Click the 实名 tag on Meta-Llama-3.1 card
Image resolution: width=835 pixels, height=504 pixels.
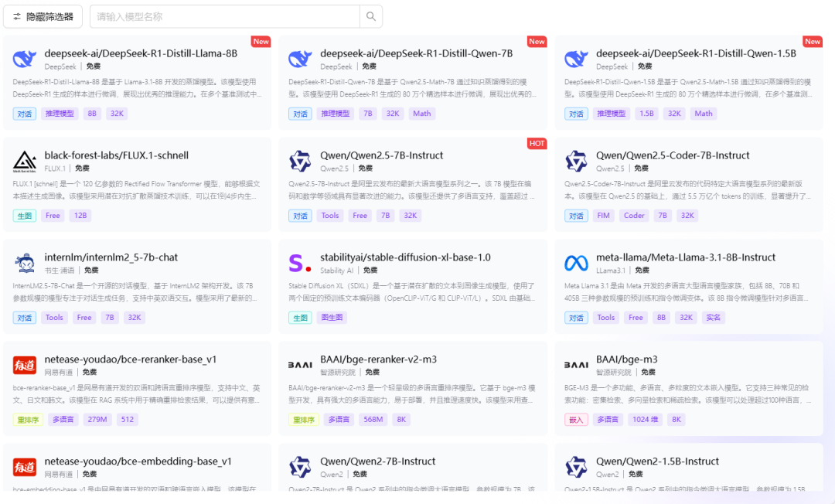tap(713, 318)
